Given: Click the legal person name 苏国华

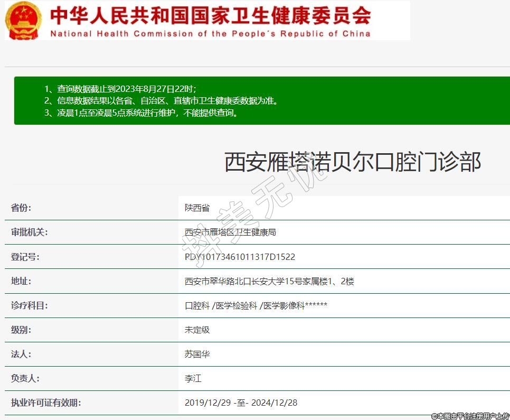Looking at the screenshot, I should pyautogui.click(x=197, y=354).
